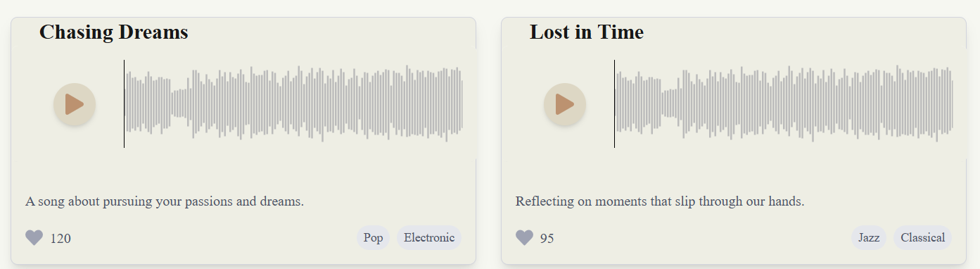This screenshot has height=269, width=980.
Task: Click the 95 likes count
Action: 547,239
